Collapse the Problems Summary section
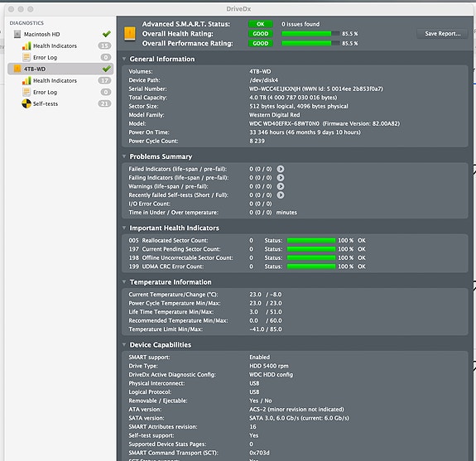 point(124,156)
